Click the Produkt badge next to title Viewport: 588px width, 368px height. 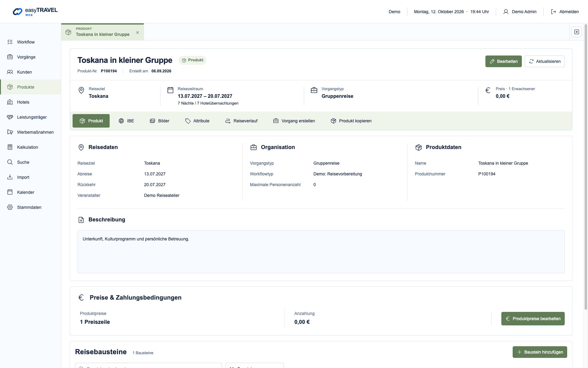click(x=192, y=60)
